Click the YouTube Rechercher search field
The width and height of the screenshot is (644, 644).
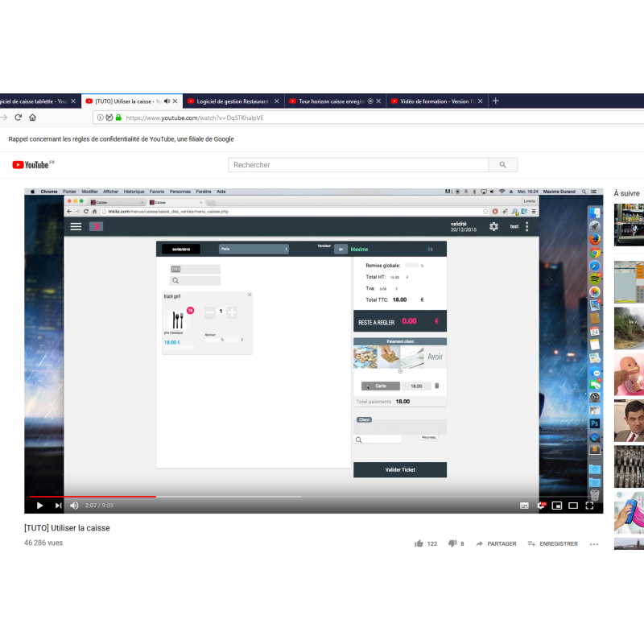(354, 164)
